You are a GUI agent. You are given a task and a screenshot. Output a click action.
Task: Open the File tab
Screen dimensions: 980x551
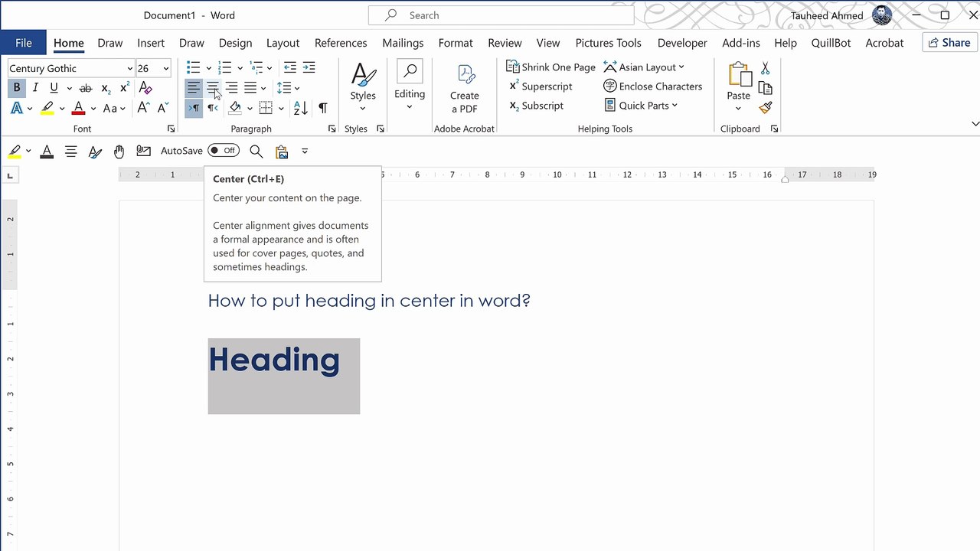[x=23, y=43]
